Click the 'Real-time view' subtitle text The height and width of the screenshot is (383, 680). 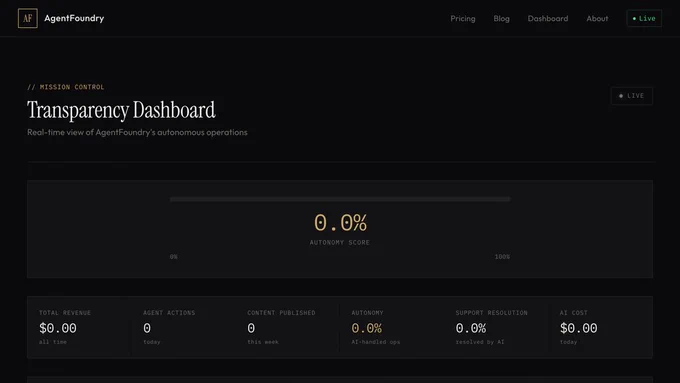pyautogui.click(x=137, y=132)
